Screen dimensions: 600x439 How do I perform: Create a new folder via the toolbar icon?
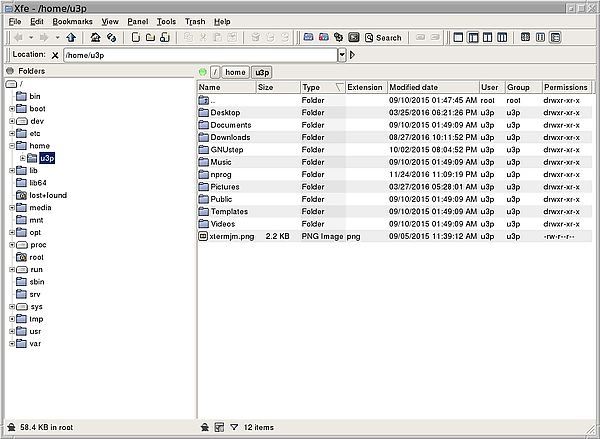149,38
